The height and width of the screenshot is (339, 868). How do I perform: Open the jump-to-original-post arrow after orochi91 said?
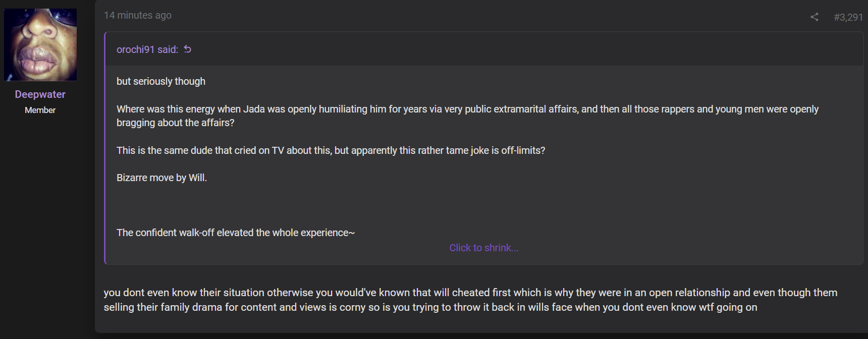(x=188, y=49)
